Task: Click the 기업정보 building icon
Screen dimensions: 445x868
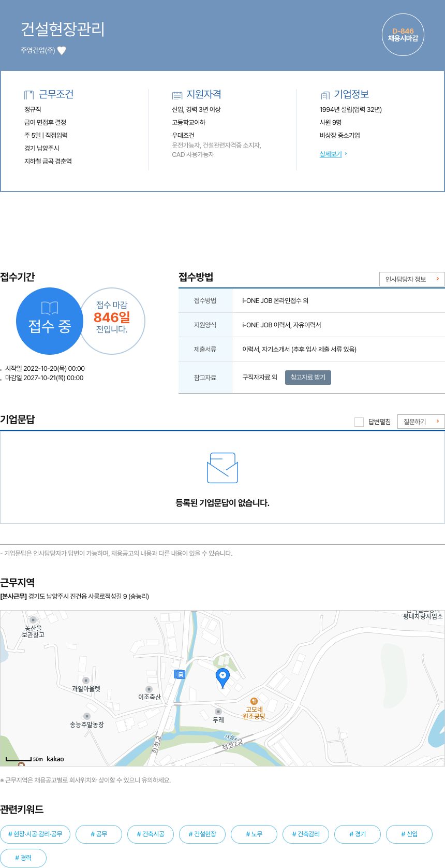Action: click(x=325, y=95)
